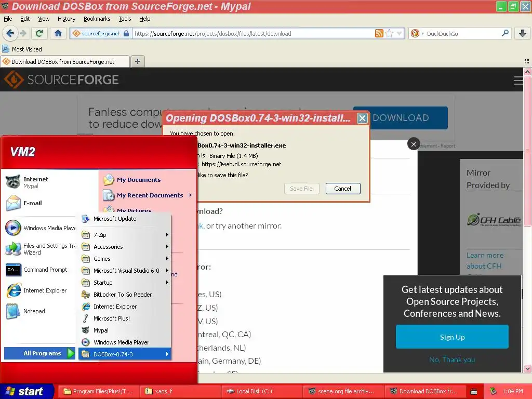Open My Documents in start menu
The image size is (532, 399).
pos(138,180)
